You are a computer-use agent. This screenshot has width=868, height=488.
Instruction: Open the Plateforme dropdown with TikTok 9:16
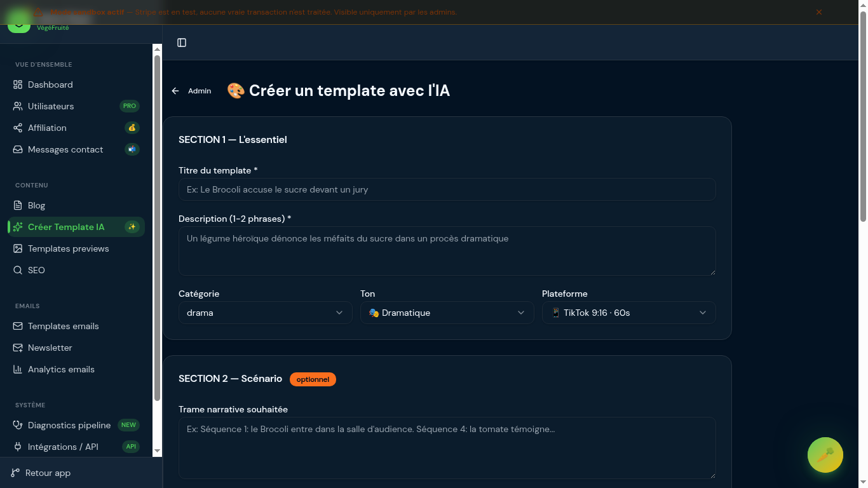click(628, 313)
